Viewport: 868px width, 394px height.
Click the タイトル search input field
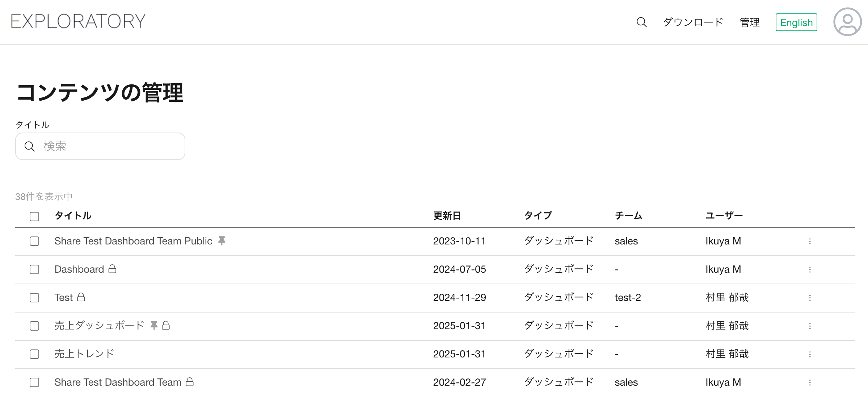[x=100, y=146]
